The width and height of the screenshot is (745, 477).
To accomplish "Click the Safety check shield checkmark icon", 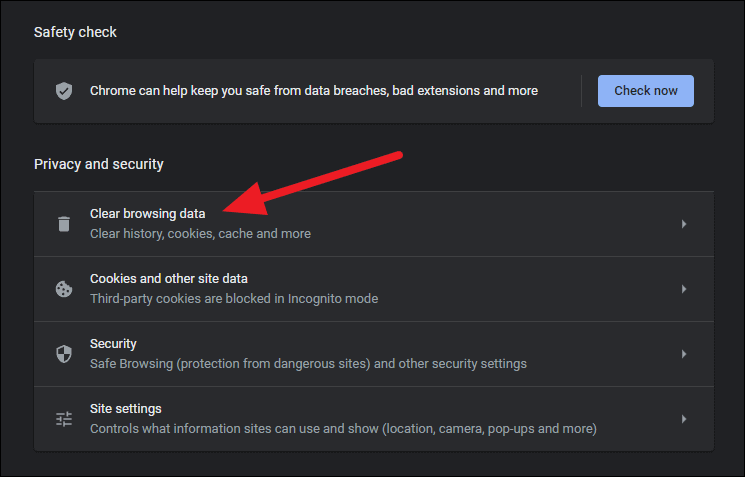I will [64, 91].
